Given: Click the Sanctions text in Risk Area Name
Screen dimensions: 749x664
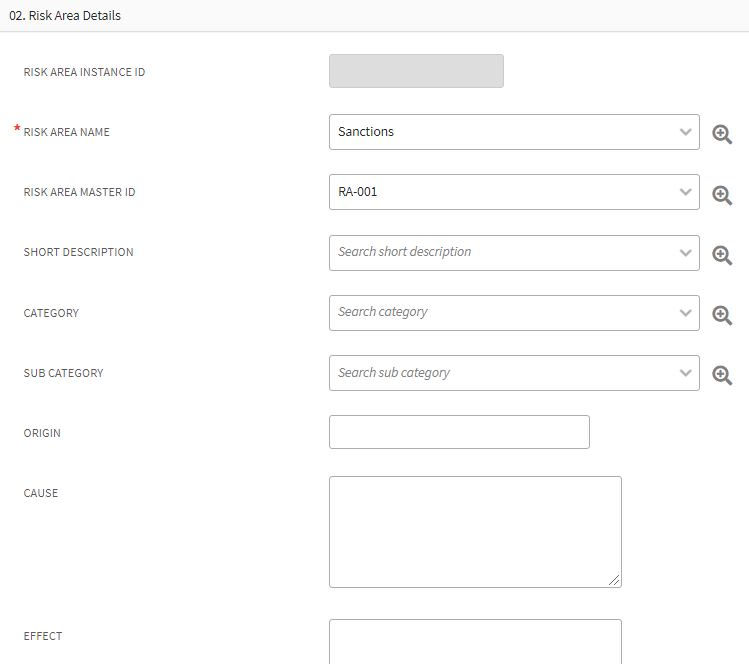Looking at the screenshot, I should point(366,132).
